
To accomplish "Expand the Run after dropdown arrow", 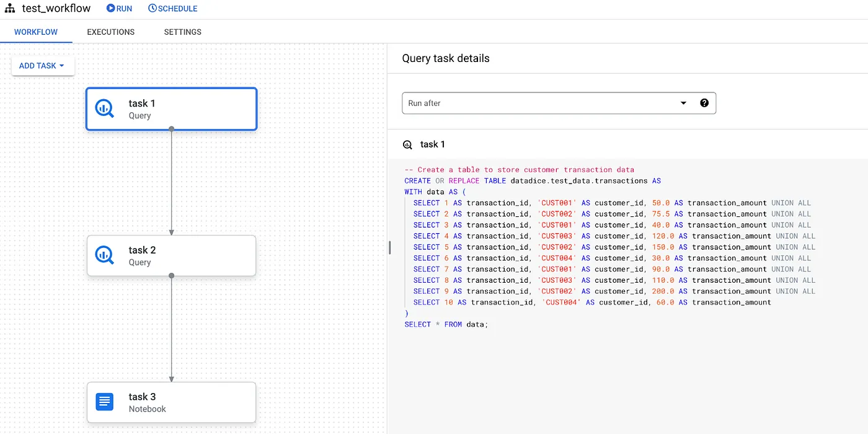I will click(683, 103).
